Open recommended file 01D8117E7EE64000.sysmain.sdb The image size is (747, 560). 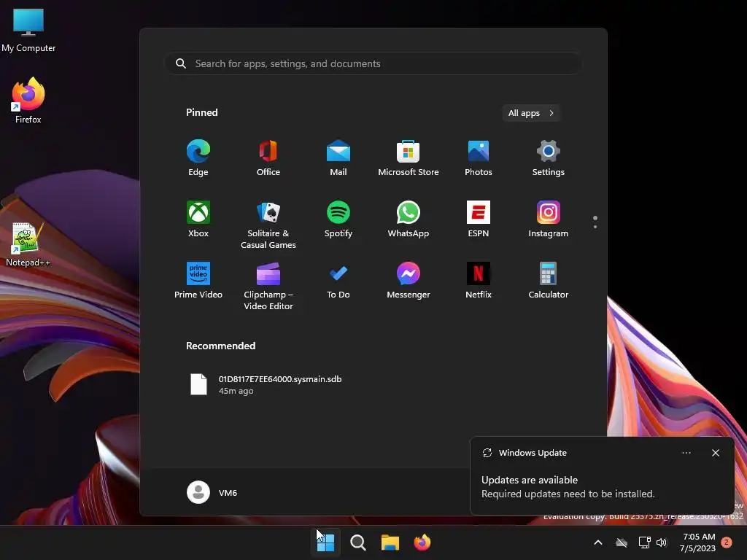267,384
